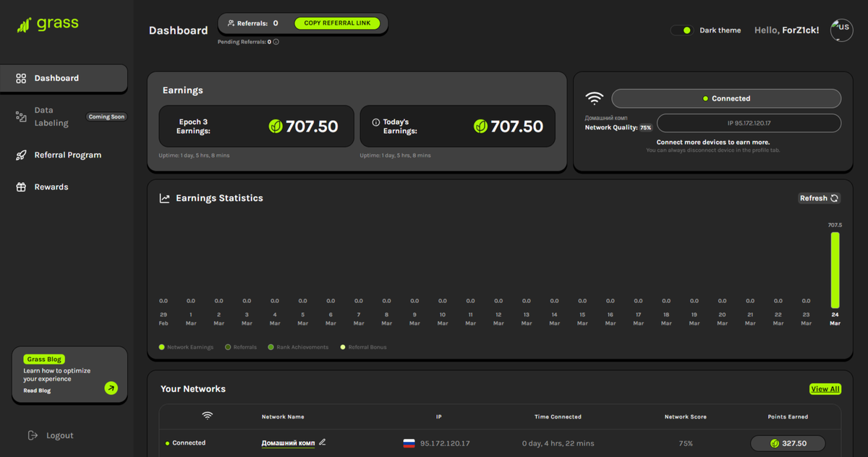Click the Your Networks heading
868x457 pixels.
click(x=193, y=389)
